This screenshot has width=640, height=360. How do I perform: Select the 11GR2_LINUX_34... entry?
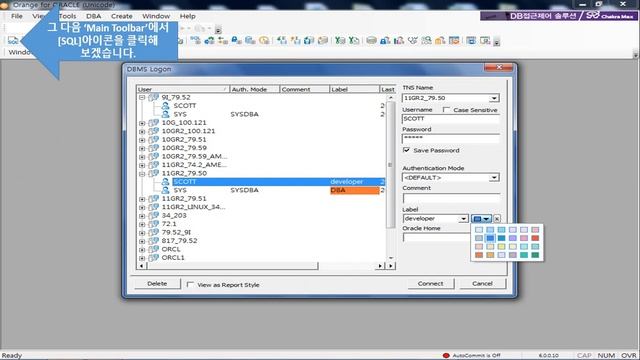pos(193,207)
